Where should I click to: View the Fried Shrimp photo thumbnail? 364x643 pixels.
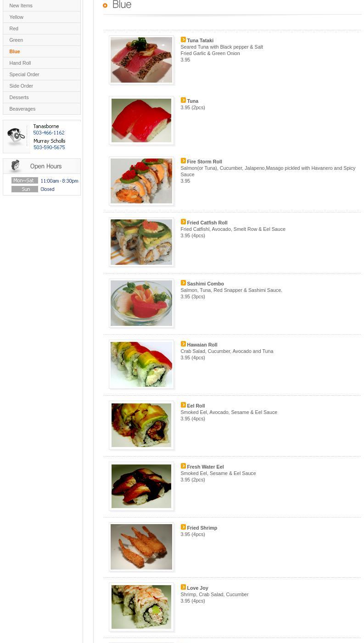pos(141,547)
